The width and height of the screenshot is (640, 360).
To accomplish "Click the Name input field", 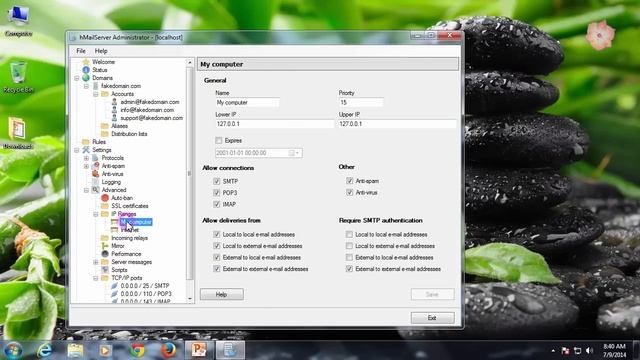I will (x=247, y=102).
